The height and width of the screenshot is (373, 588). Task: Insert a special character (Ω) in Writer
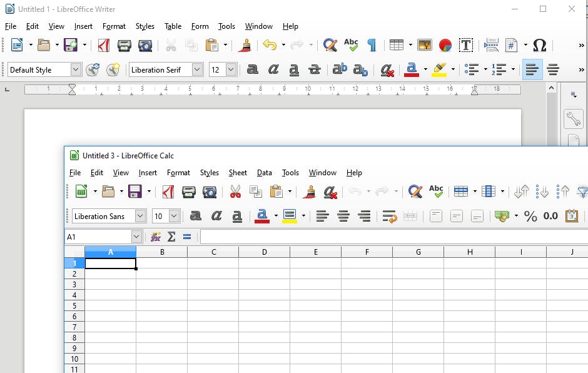539,46
